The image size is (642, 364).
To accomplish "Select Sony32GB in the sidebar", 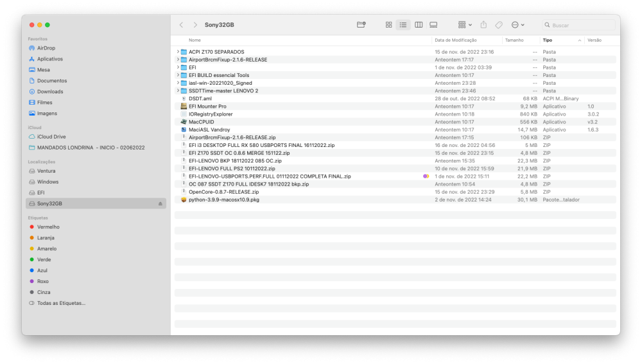I will click(x=96, y=204).
